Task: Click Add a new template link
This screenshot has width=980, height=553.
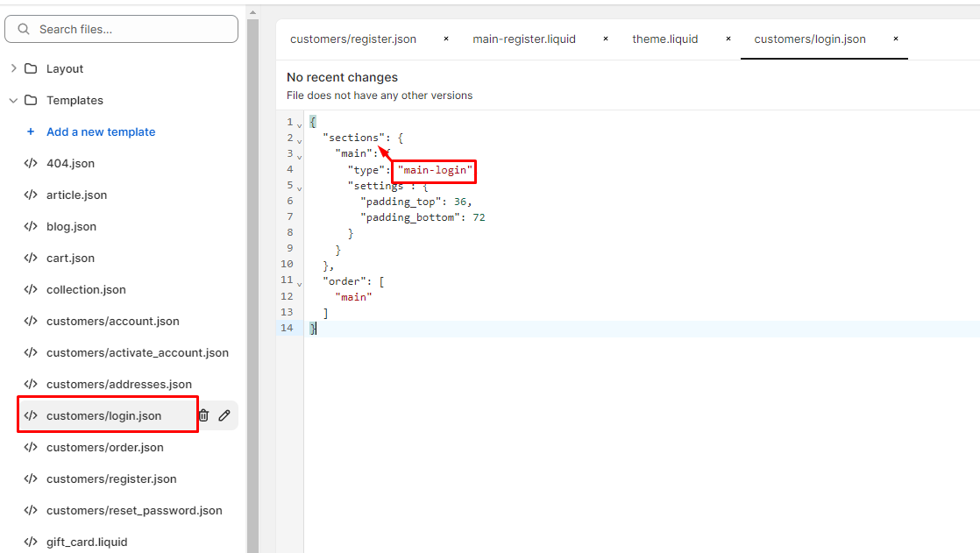Action: click(x=101, y=131)
